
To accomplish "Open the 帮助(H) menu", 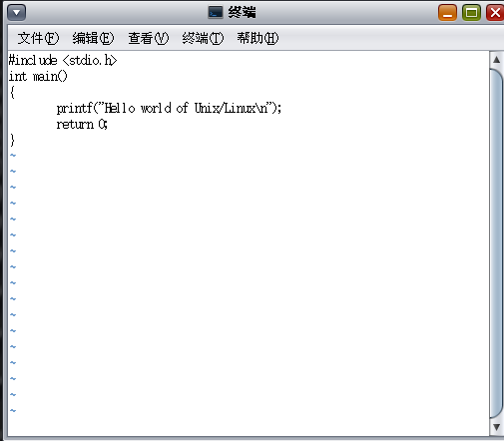I will point(257,38).
